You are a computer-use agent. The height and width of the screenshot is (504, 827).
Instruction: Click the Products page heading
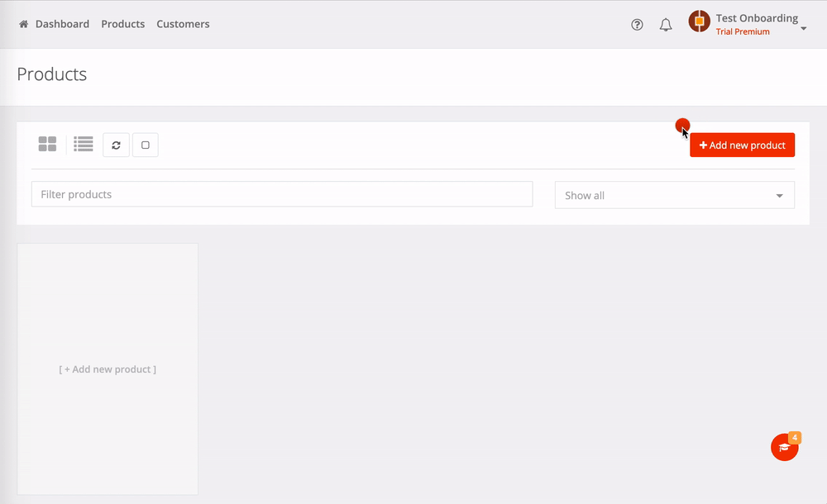[51, 74]
